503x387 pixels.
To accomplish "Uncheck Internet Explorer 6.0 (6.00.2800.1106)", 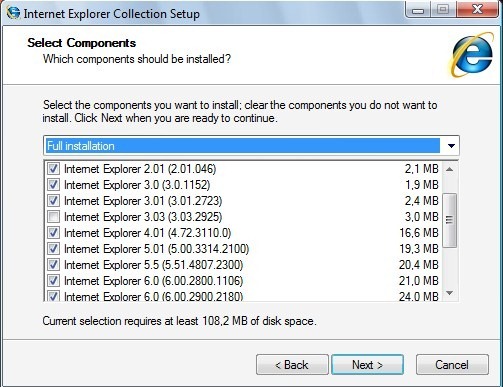I will point(53,281).
